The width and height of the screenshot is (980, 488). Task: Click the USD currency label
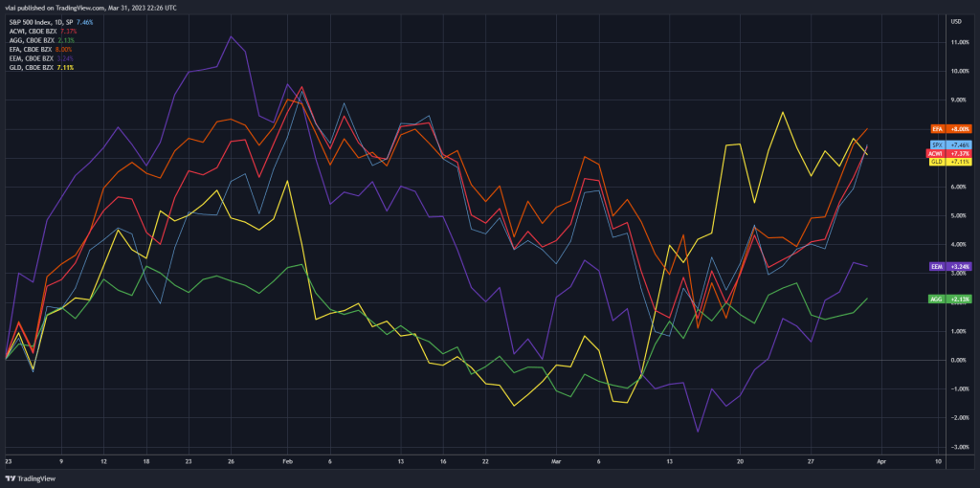[955, 21]
